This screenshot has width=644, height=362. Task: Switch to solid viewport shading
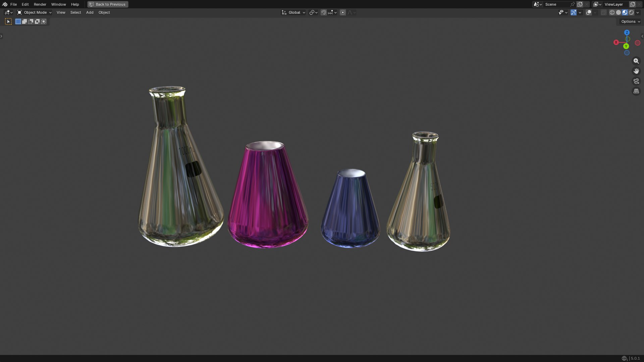[619, 12]
